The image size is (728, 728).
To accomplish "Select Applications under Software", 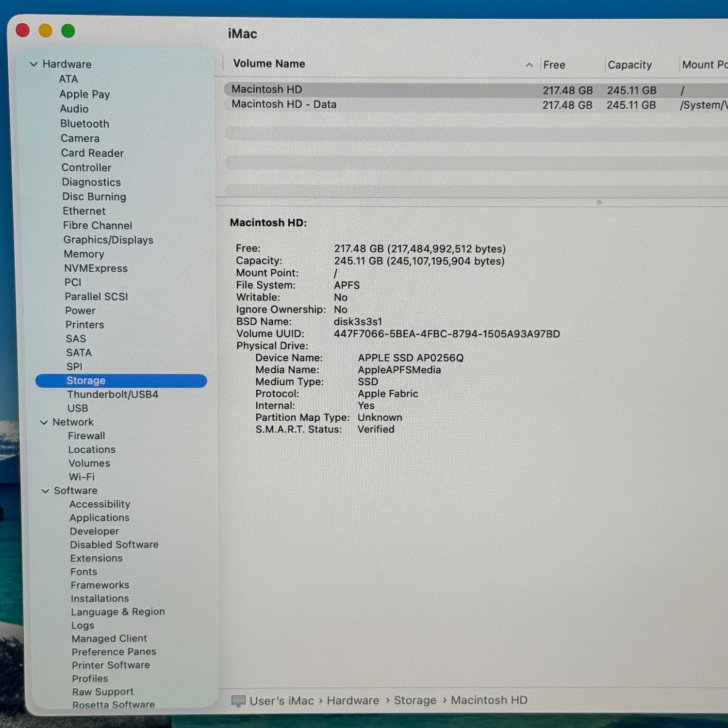I will pyautogui.click(x=99, y=518).
